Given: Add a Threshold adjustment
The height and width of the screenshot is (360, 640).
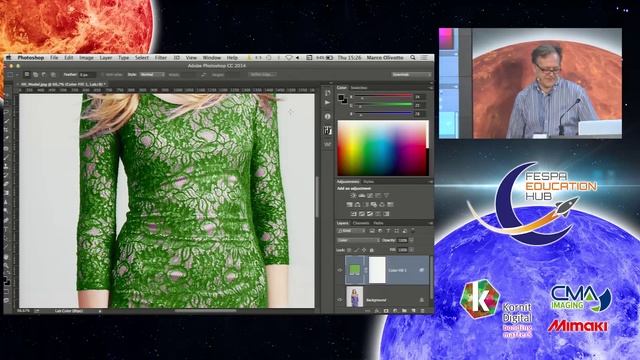Looking at the screenshot, I should point(370,213).
